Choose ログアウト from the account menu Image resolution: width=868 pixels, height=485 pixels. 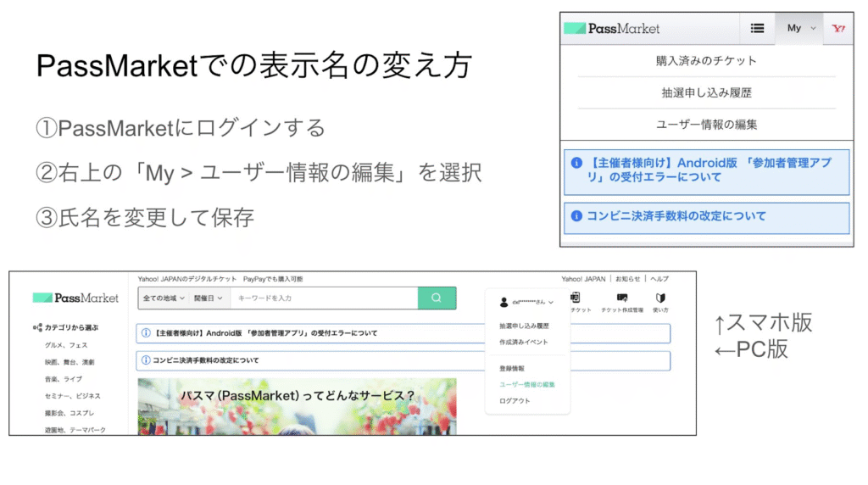click(515, 401)
